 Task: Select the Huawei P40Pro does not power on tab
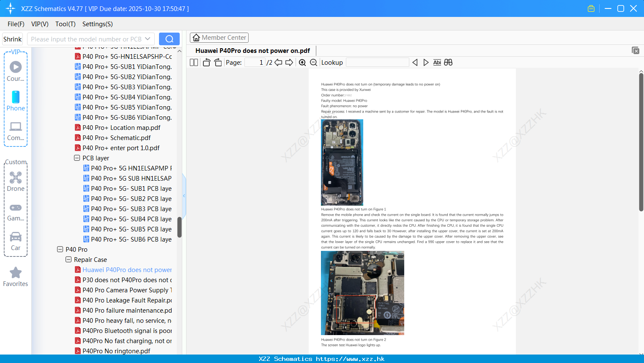pyautogui.click(x=252, y=51)
